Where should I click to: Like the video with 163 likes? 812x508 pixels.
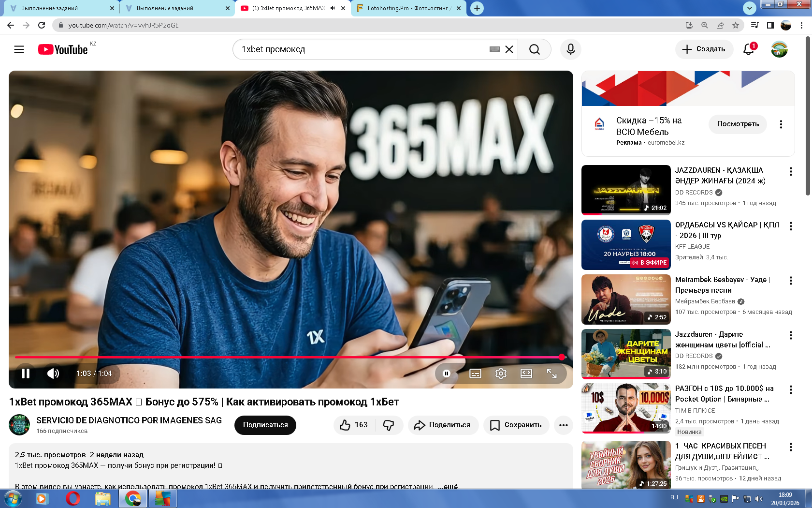(354, 425)
